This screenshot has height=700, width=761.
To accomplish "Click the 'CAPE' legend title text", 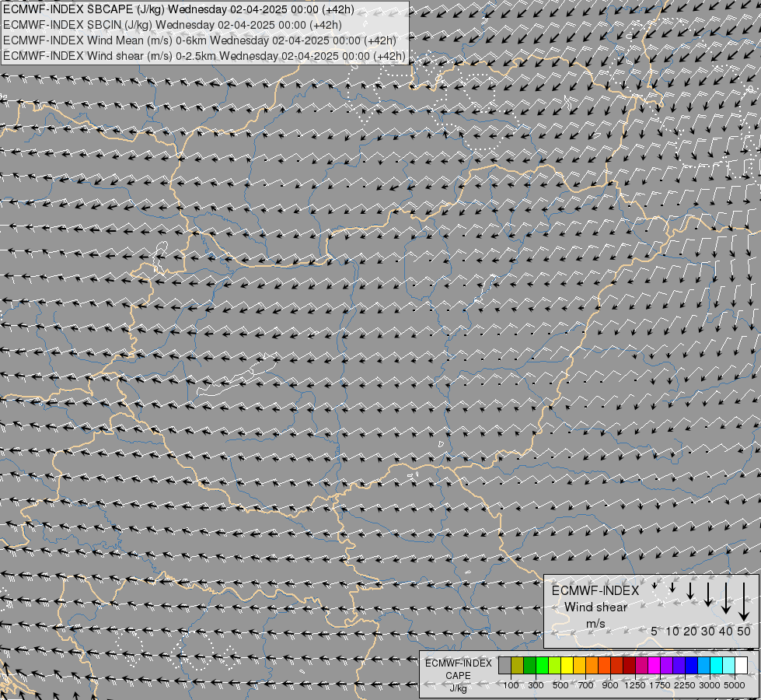I will pyautogui.click(x=458, y=676).
